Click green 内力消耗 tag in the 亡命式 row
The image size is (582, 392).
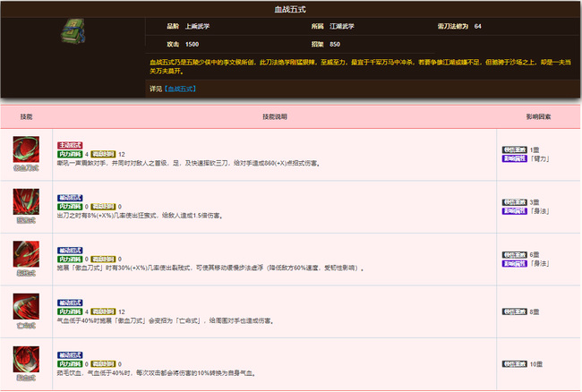coord(70,311)
